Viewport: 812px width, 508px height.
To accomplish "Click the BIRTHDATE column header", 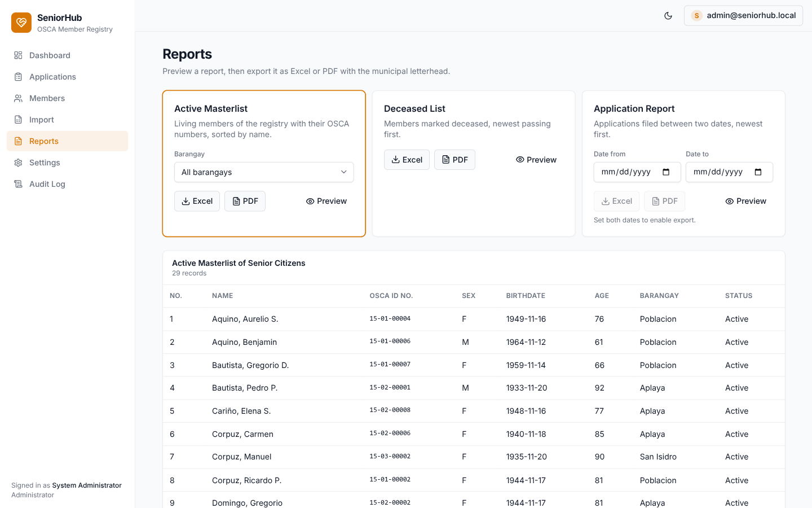I will 526,296.
